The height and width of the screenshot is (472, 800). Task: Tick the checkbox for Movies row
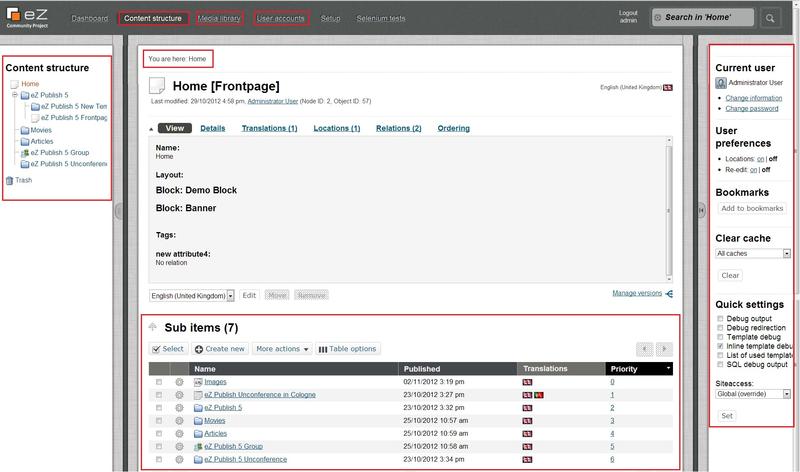point(159,420)
